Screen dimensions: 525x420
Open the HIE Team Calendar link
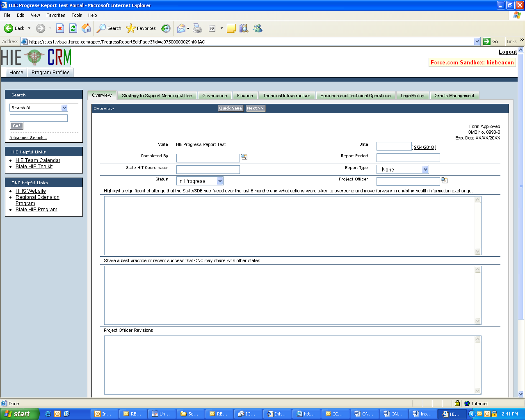coord(38,160)
